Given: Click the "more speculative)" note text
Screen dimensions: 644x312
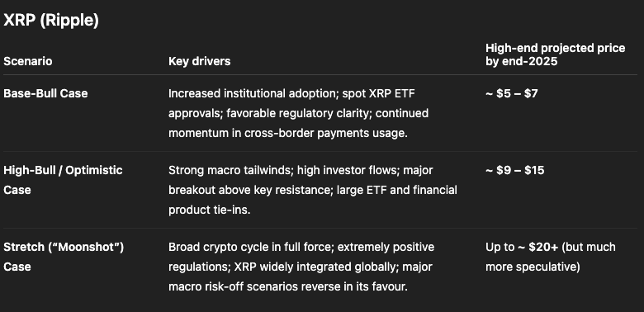Looking at the screenshot, I should (533, 267).
